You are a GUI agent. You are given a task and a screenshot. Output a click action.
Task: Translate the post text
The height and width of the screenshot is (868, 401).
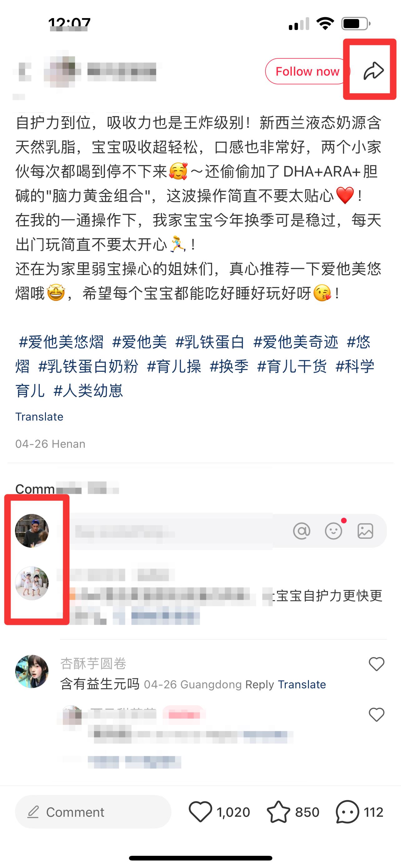39,417
